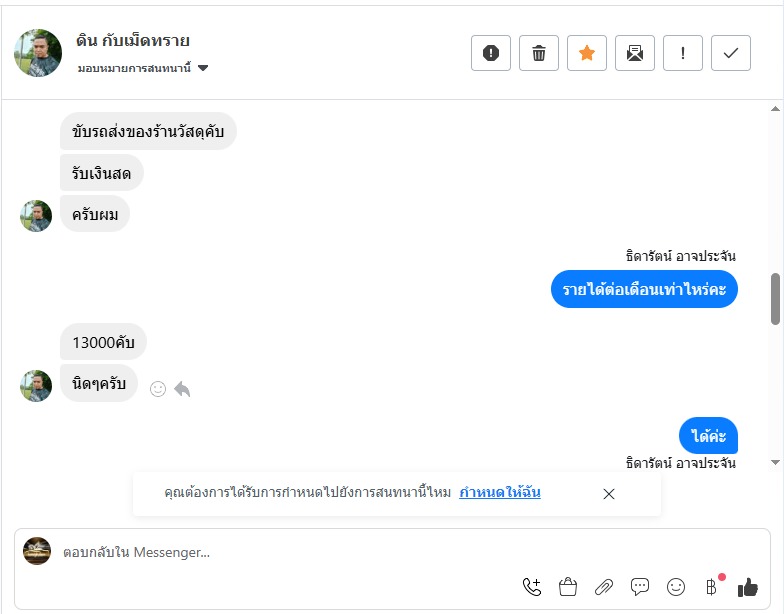The image size is (784, 614).
Task: Send a thumbs-up like
Action: click(x=748, y=587)
